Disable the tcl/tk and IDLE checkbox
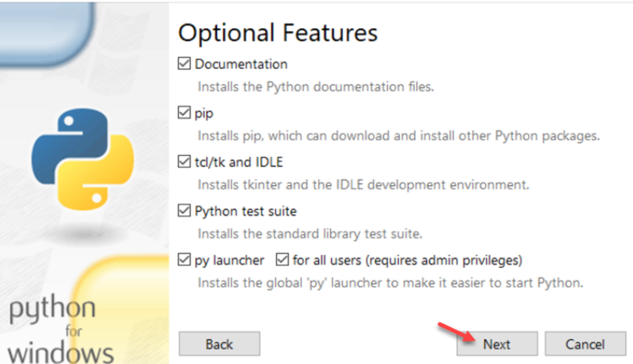The height and width of the screenshot is (364, 633). click(x=184, y=162)
